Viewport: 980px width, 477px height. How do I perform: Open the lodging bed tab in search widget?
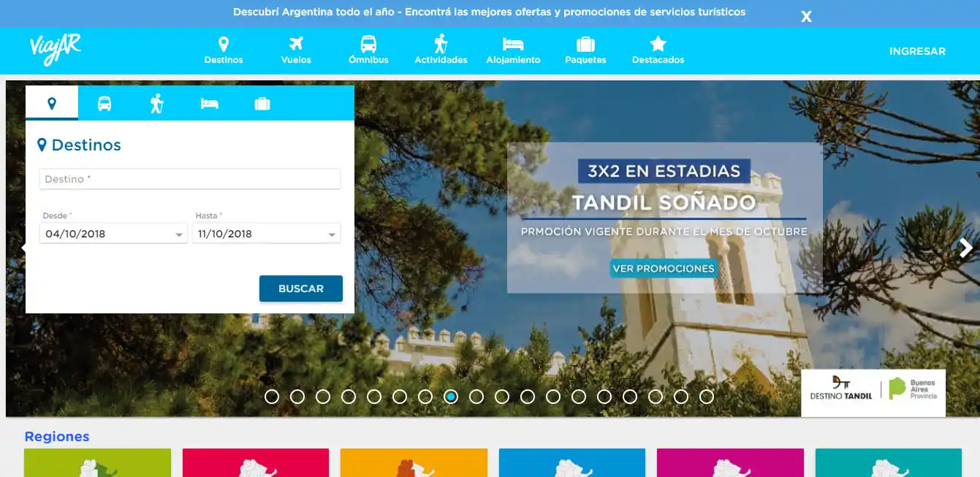[x=210, y=102]
